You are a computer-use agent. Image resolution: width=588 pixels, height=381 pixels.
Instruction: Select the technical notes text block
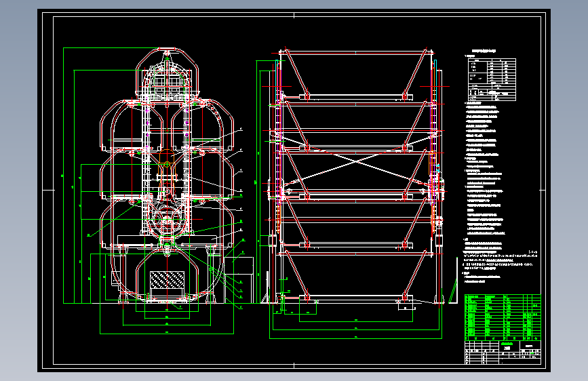(x=485, y=169)
